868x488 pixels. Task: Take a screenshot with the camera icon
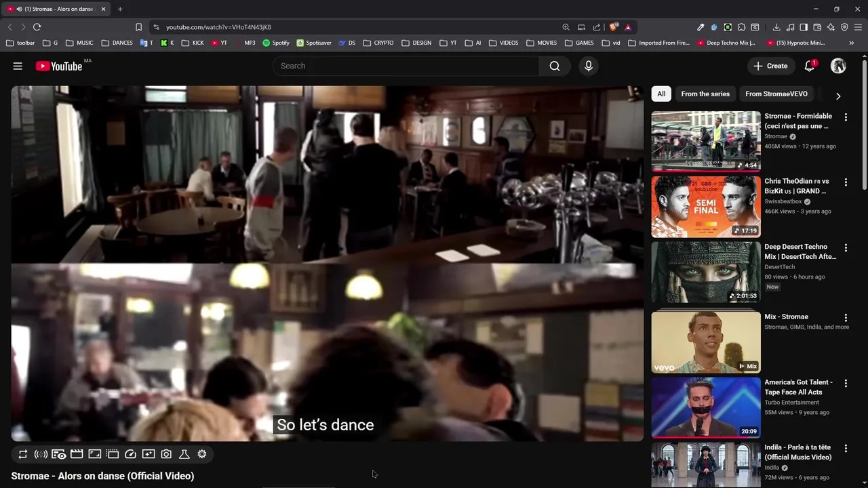pyautogui.click(x=166, y=454)
